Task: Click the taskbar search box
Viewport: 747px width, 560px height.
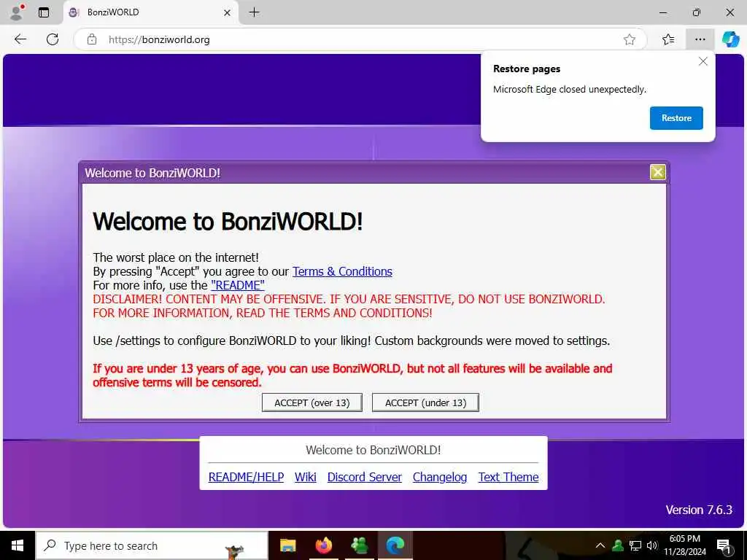Action: 152,545
